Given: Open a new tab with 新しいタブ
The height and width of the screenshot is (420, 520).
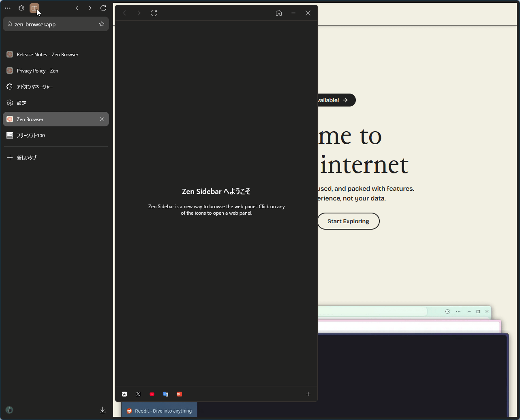Looking at the screenshot, I should 56,158.
